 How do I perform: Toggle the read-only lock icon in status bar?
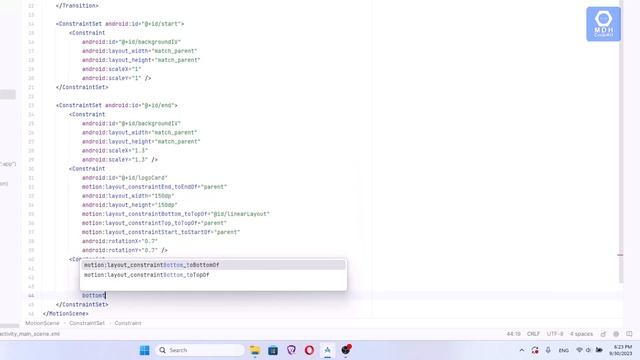[x=603, y=334]
